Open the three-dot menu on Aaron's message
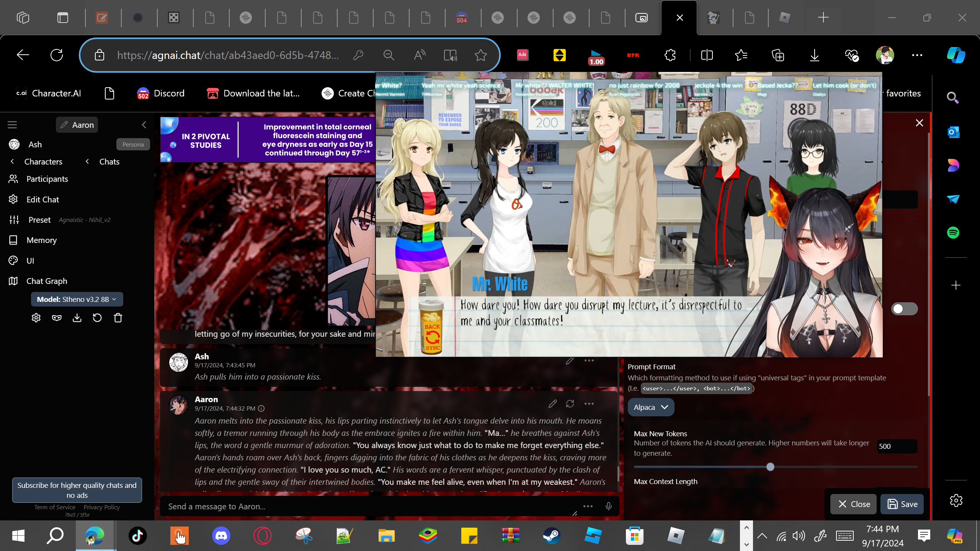Screen dimensions: 980x551 (589, 404)
